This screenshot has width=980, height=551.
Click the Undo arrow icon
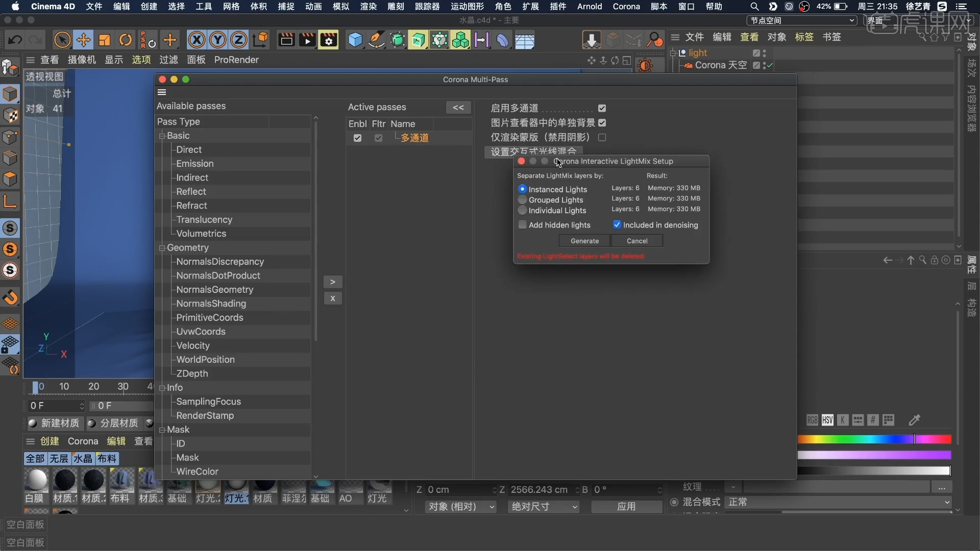(x=15, y=40)
